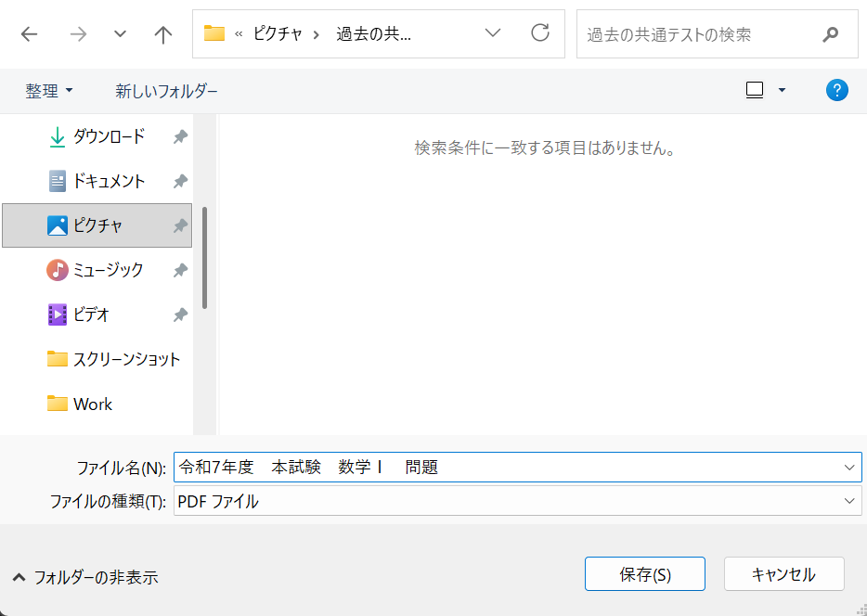Open the view options dropdown arrow
The height and width of the screenshot is (616, 867).
click(782, 90)
